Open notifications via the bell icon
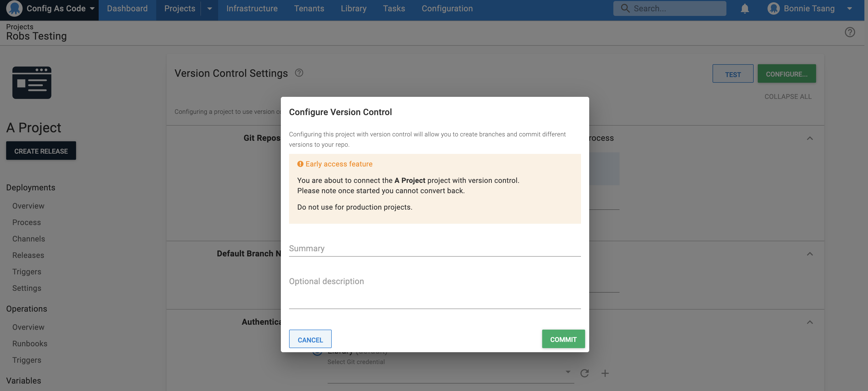Viewport: 868px width, 391px height. tap(745, 8)
